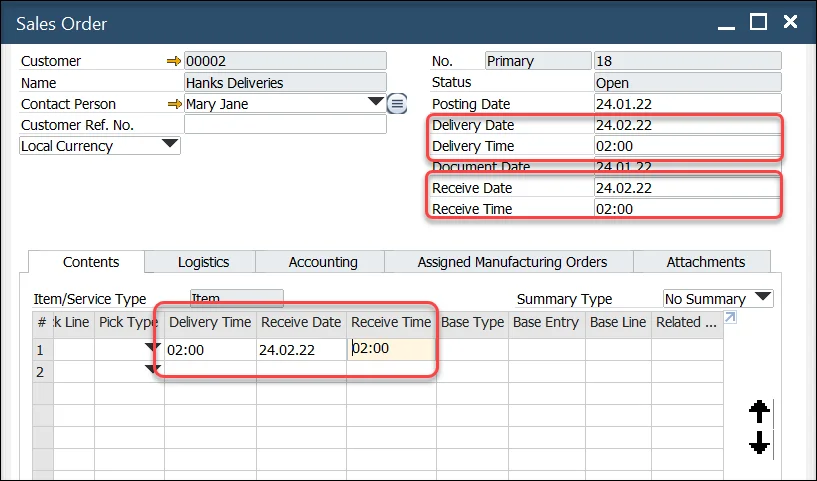
Task: Open contact person details round icon
Action: 397,103
